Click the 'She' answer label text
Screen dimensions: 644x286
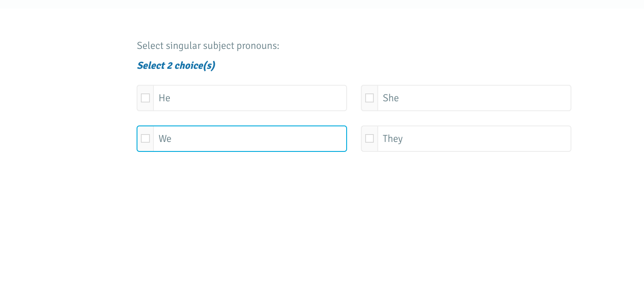click(391, 98)
